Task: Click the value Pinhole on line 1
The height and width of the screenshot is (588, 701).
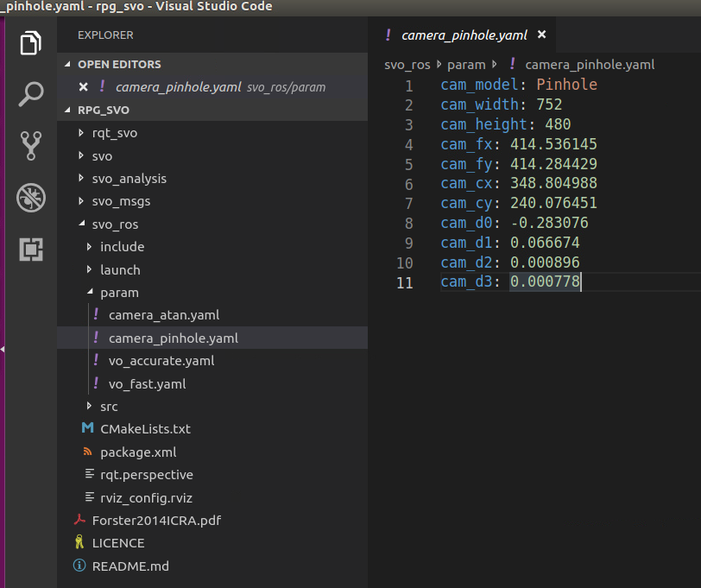Action: pyautogui.click(x=566, y=85)
